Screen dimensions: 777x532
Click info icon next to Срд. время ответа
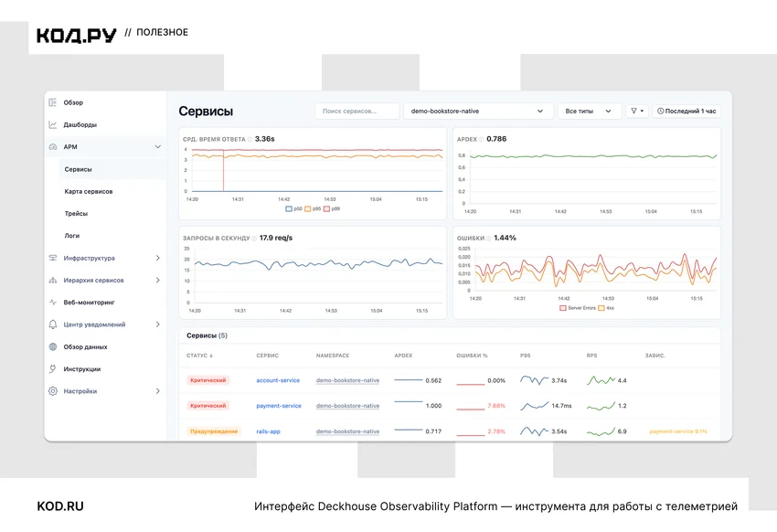[250, 139]
